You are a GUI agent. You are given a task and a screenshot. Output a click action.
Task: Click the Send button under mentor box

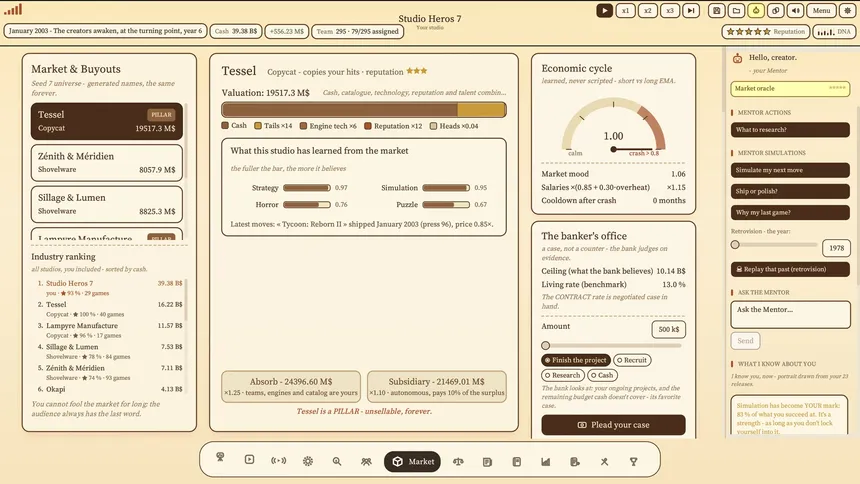pos(745,341)
